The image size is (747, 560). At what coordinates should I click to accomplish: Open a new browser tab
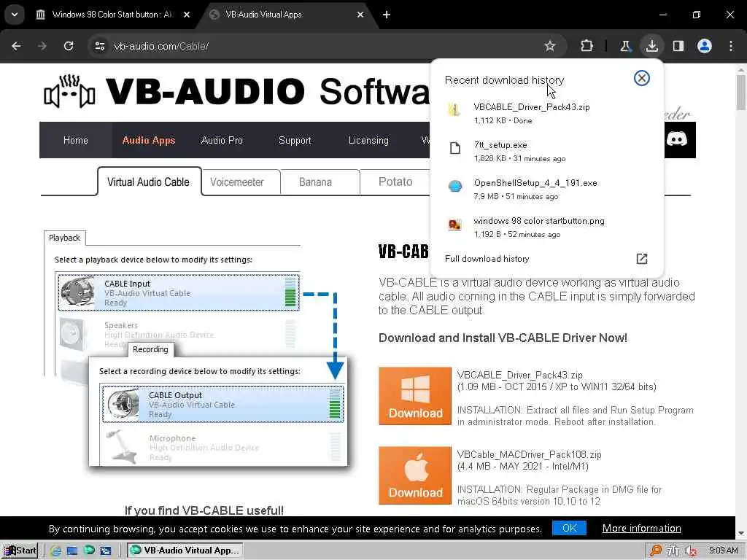[x=387, y=15]
